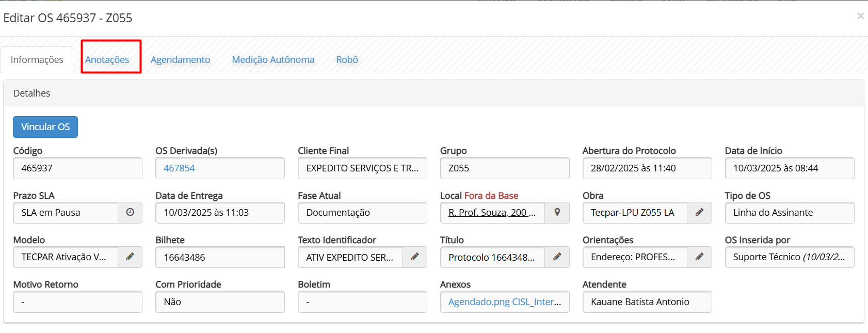Click the Bilhete field with 16643486
This screenshot has height=333, width=868.
[220, 257]
